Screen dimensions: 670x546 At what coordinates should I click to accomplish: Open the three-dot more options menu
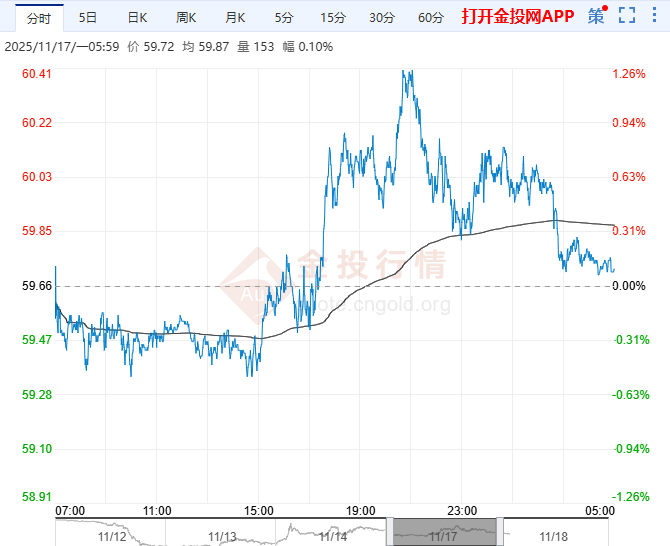point(655,17)
